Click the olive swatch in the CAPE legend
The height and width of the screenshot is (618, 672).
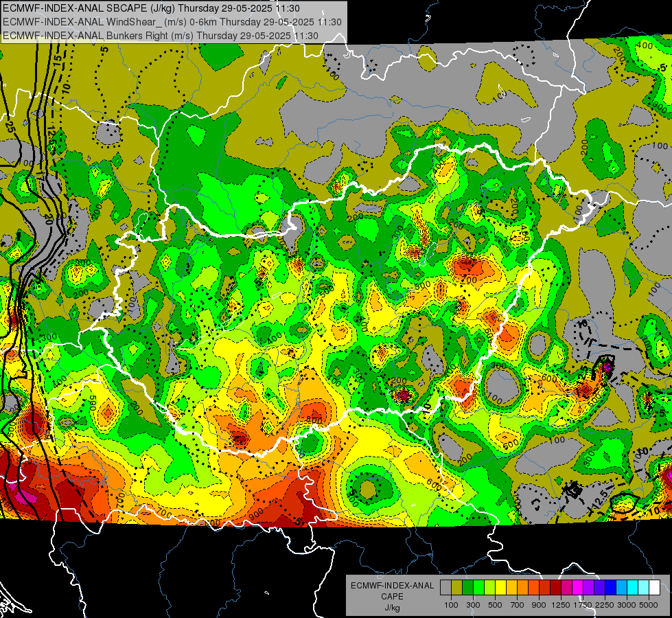pyautogui.click(x=456, y=588)
